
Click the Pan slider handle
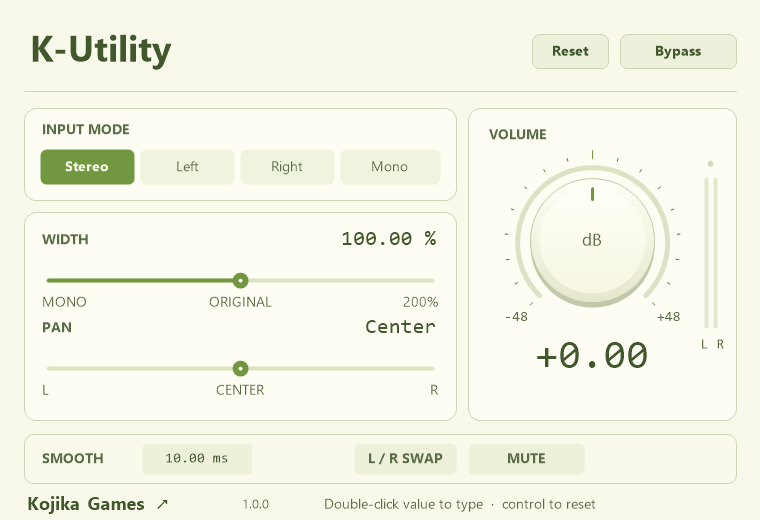tap(240, 368)
